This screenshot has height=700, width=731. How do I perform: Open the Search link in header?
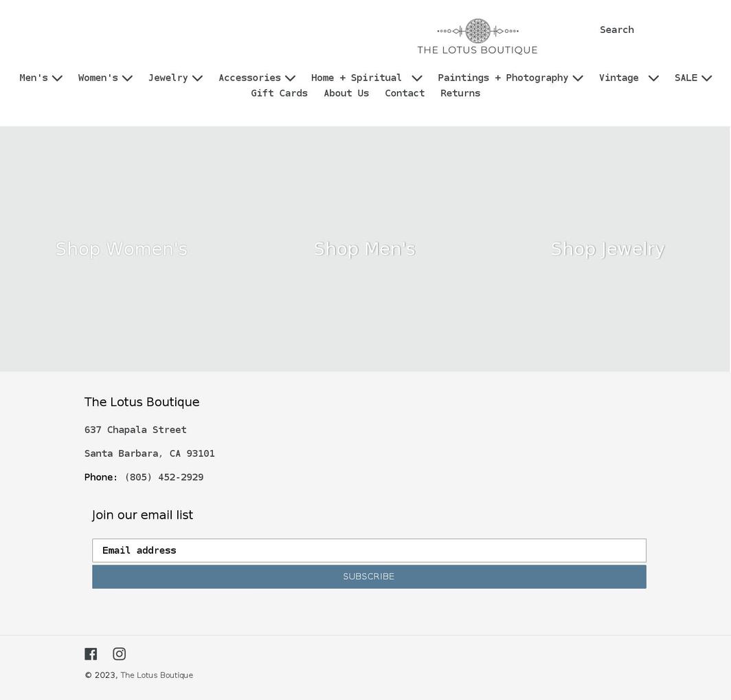click(x=617, y=30)
